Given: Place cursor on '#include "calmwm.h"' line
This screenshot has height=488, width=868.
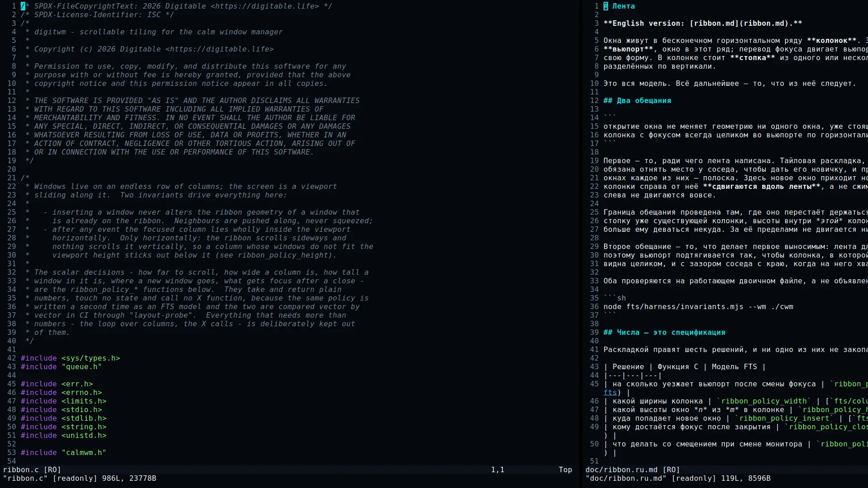Looking at the screenshot, I should (x=63, y=452).
